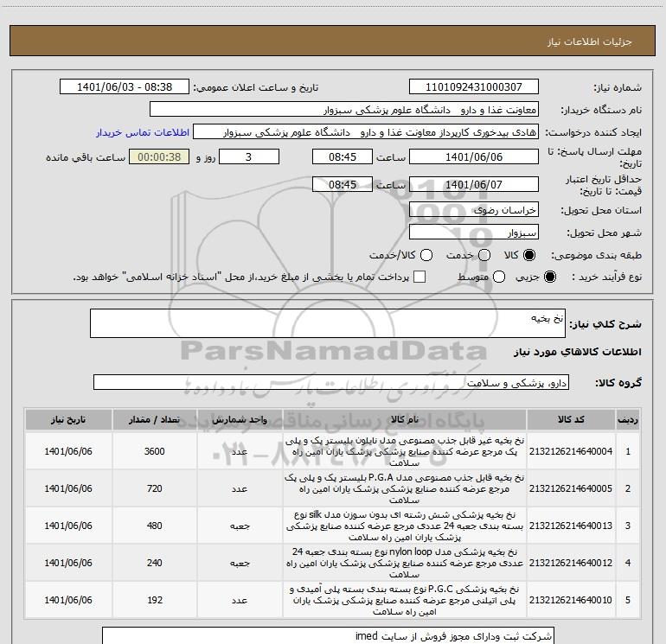Click the buyer organization name field
Viewport: 666px width, 644px height.
[344, 110]
